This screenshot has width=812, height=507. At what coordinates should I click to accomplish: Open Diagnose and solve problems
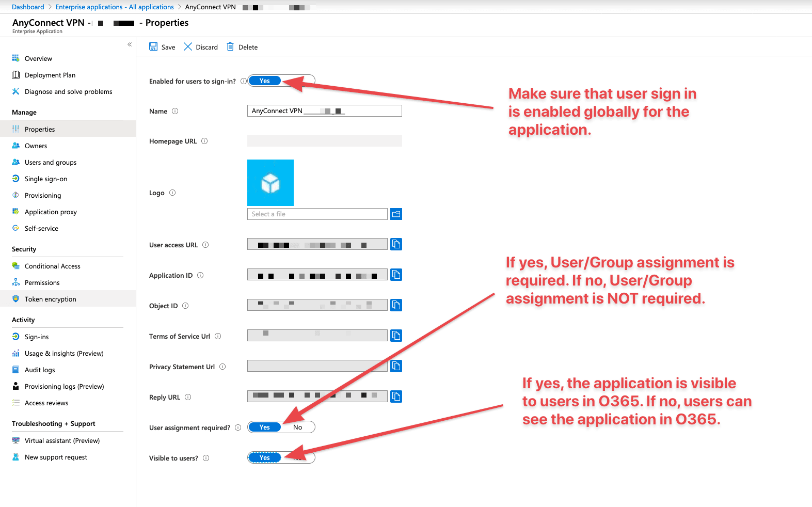click(x=68, y=91)
